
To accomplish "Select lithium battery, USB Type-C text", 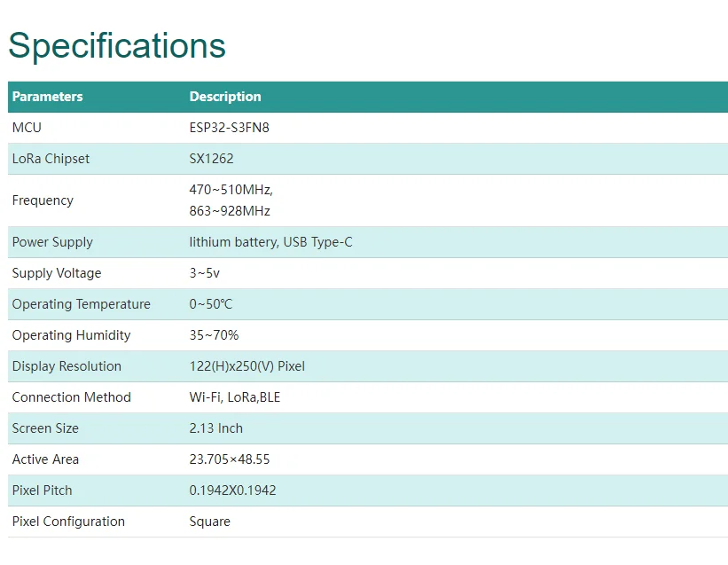I will click(271, 242).
